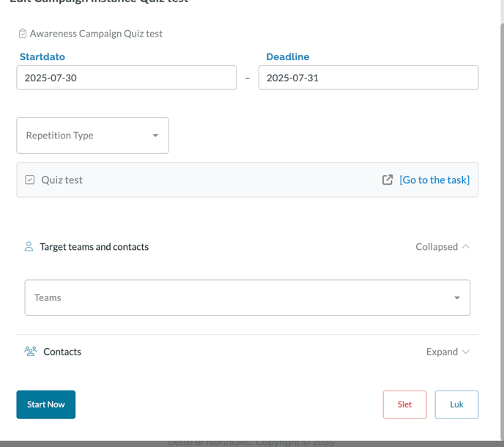Follow the Go to the task link
Viewport: 504px width, 447px height.
pyautogui.click(x=434, y=180)
